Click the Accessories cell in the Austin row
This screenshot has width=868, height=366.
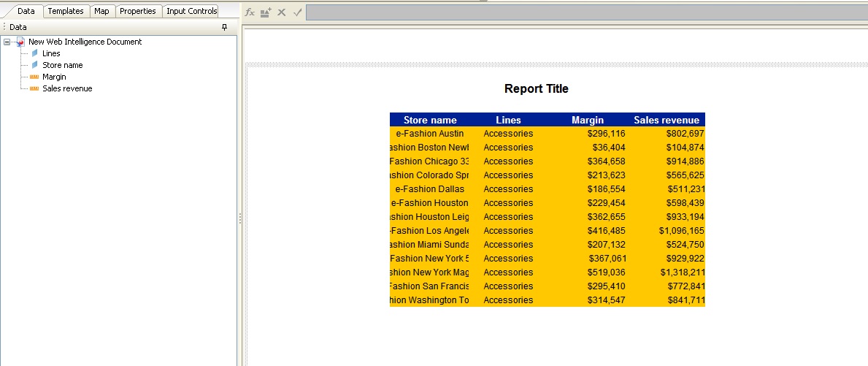point(508,134)
